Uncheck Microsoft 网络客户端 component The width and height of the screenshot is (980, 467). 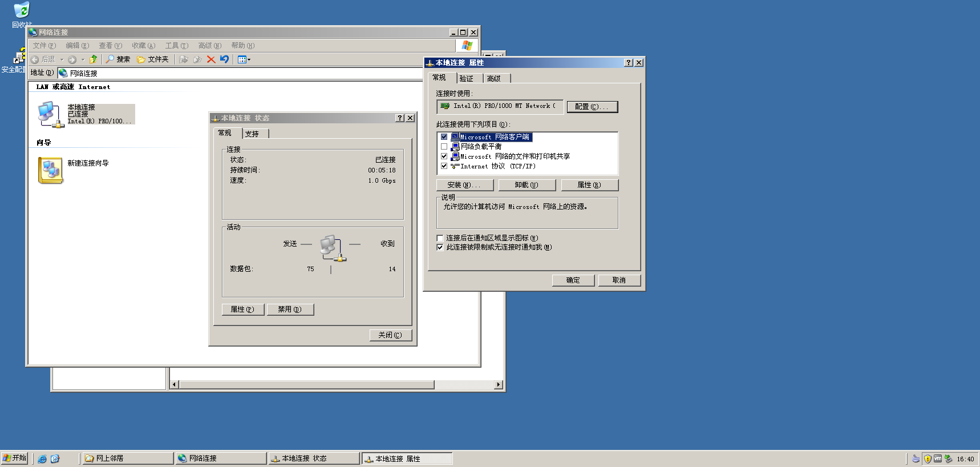444,137
